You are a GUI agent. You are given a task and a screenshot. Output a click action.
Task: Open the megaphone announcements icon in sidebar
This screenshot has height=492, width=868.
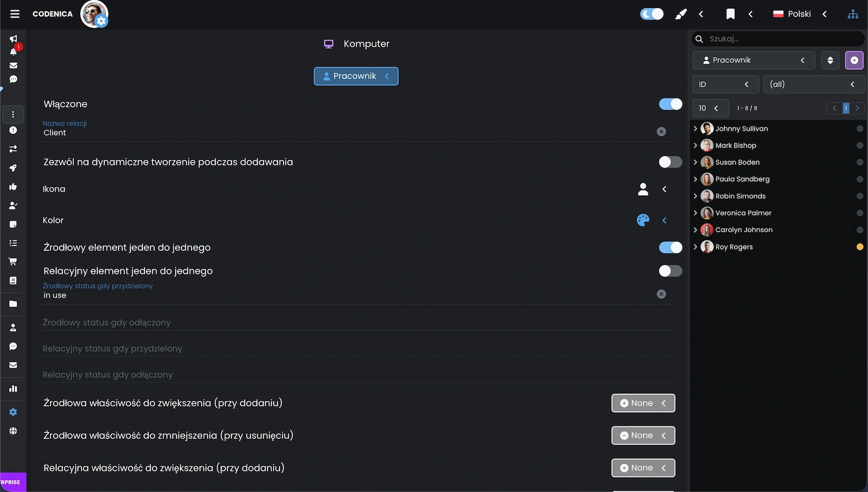(x=13, y=39)
